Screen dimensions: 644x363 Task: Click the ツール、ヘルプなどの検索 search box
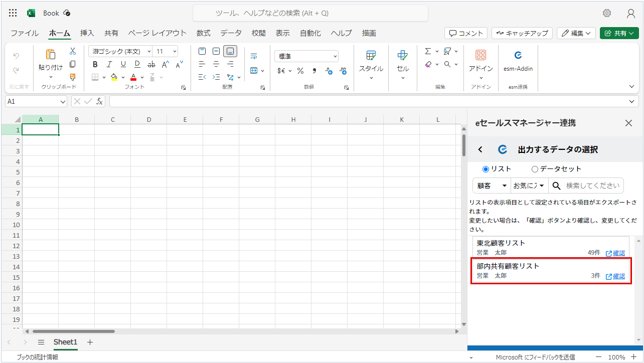click(x=310, y=13)
